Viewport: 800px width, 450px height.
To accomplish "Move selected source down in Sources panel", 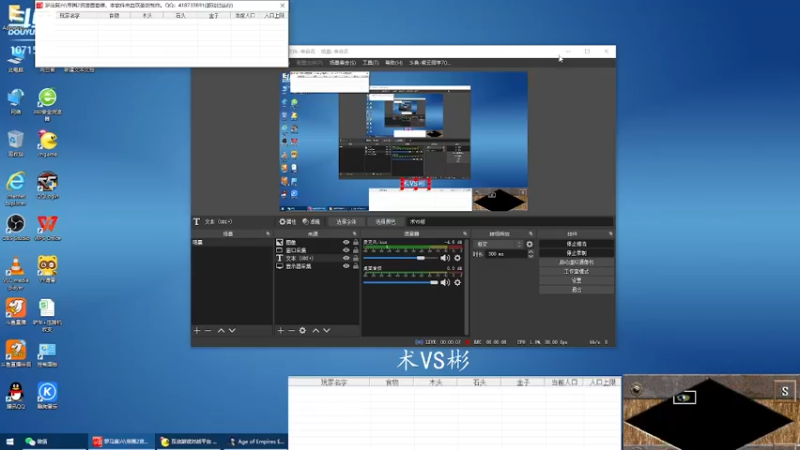I will 327,331.
